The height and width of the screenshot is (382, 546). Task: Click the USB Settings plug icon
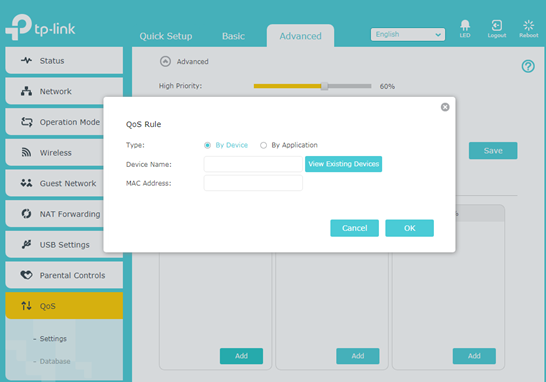point(26,244)
